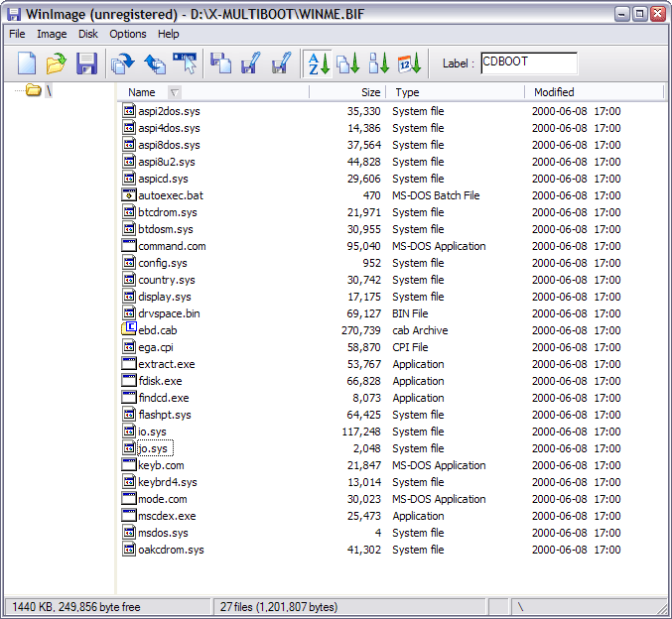Viewport: 672px width, 619px height.
Task: Click the file name btdosm.sys
Action: pos(166,229)
